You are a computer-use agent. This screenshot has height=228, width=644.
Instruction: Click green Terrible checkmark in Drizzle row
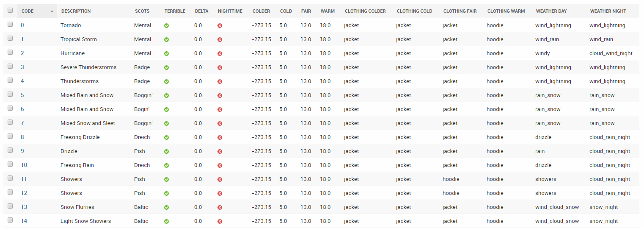(x=167, y=151)
